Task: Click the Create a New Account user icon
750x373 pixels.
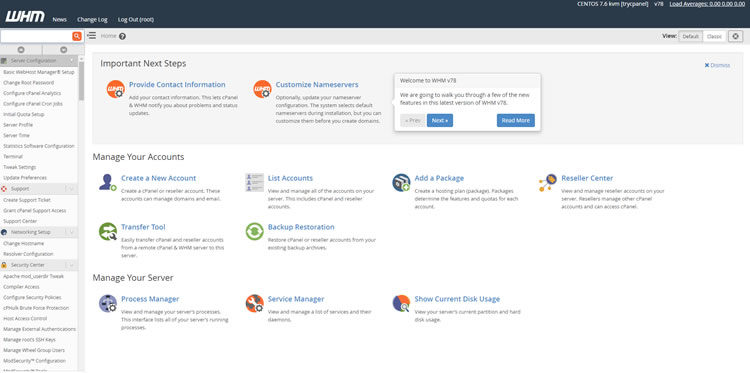Action: (x=108, y=182)
